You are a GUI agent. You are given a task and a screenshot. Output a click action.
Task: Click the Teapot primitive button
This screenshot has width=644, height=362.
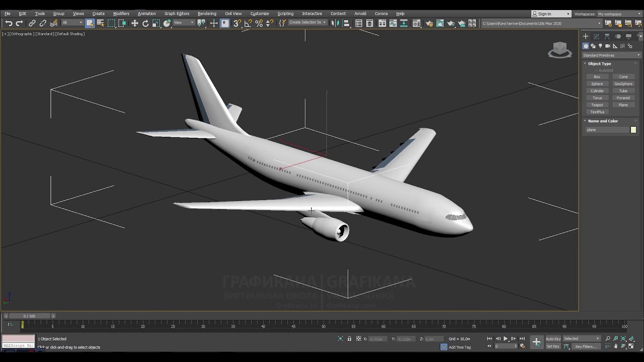(597, 105)
